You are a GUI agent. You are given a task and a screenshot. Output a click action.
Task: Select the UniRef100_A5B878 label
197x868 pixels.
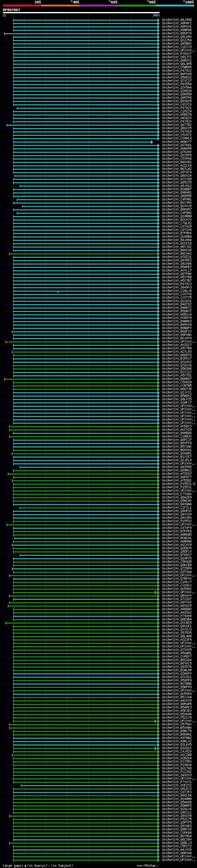(x=177, y=115)
